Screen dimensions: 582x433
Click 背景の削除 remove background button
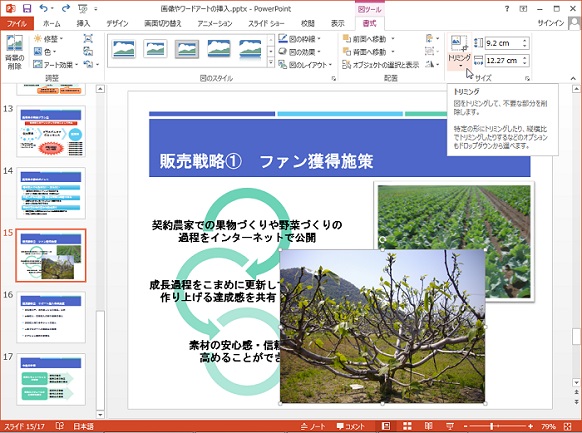coord(14,52)
